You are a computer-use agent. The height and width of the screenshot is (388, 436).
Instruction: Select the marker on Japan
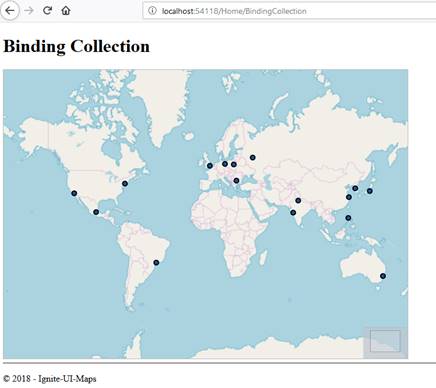point(369,191)
